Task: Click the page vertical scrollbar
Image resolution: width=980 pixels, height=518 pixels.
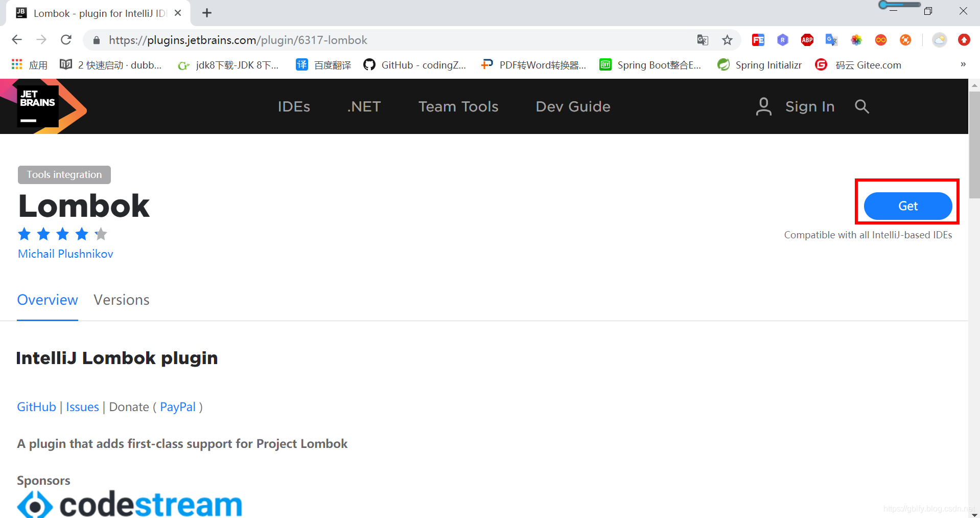Action: (x=974, y=145)
